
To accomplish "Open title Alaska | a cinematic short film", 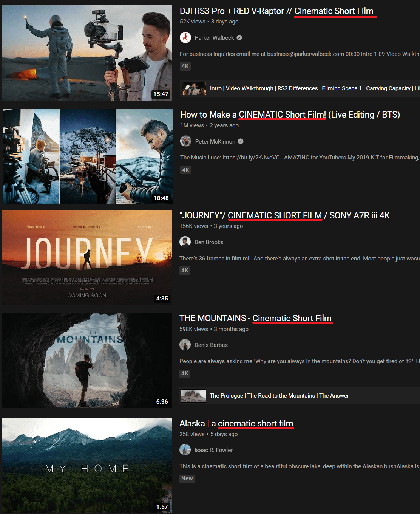I will tap(236, 423).
